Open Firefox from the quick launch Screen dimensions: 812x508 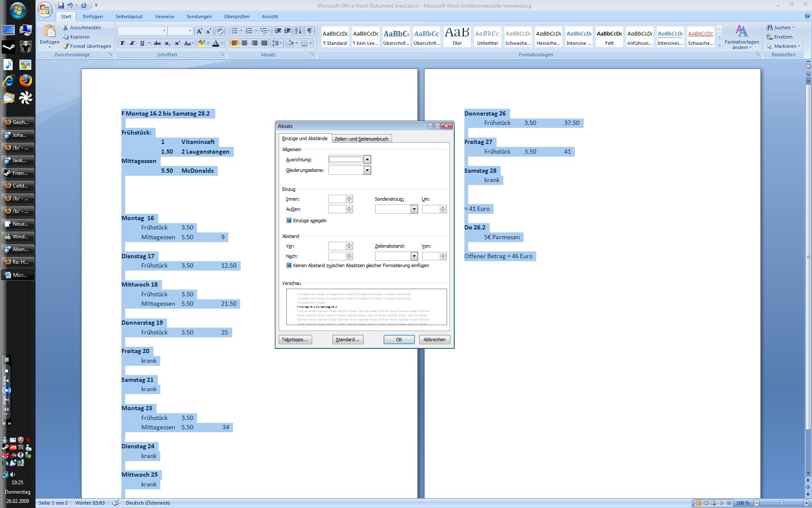(25, 80)
